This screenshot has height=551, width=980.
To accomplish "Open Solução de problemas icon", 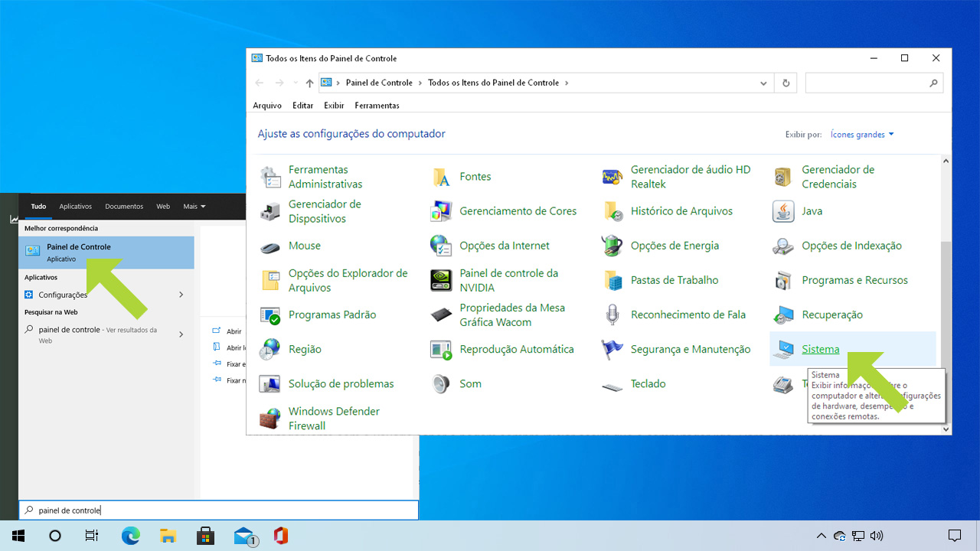I will (270, 383).
